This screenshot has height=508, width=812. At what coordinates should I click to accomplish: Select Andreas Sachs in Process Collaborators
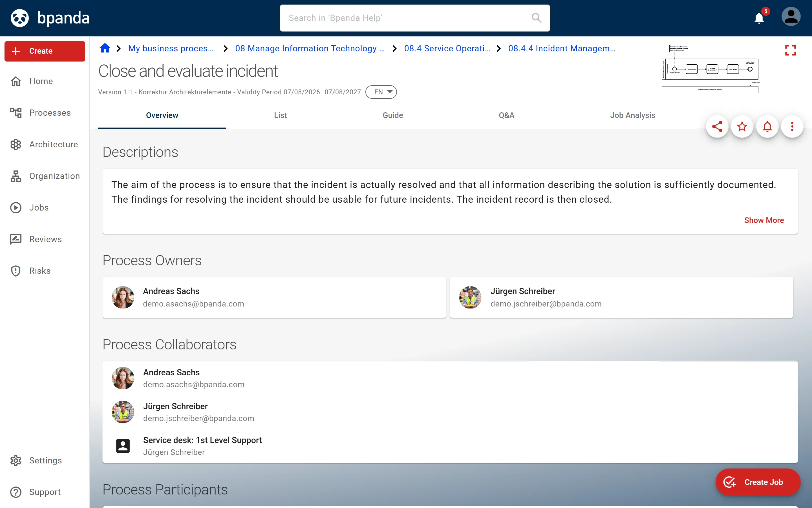tap(450, 378)
